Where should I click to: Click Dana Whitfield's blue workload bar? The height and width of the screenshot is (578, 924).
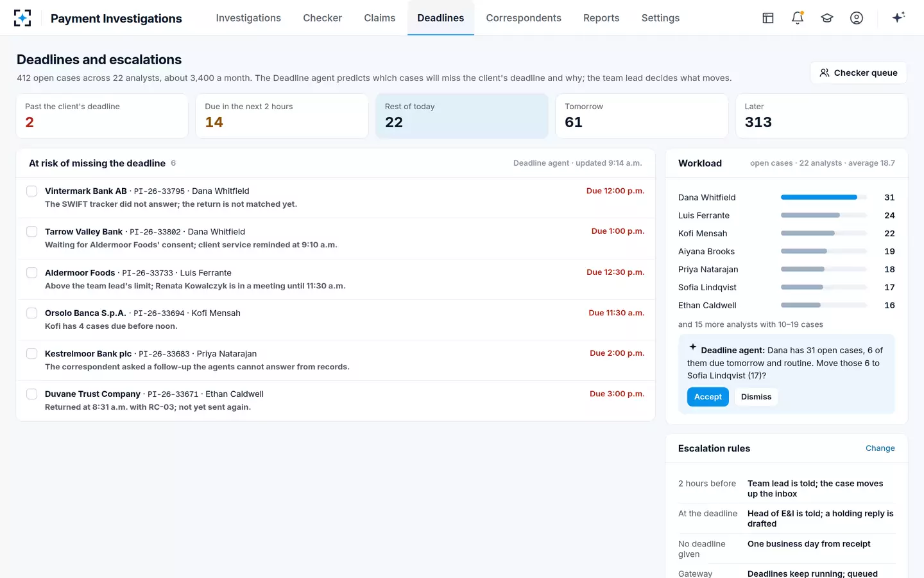coord(819,197)
